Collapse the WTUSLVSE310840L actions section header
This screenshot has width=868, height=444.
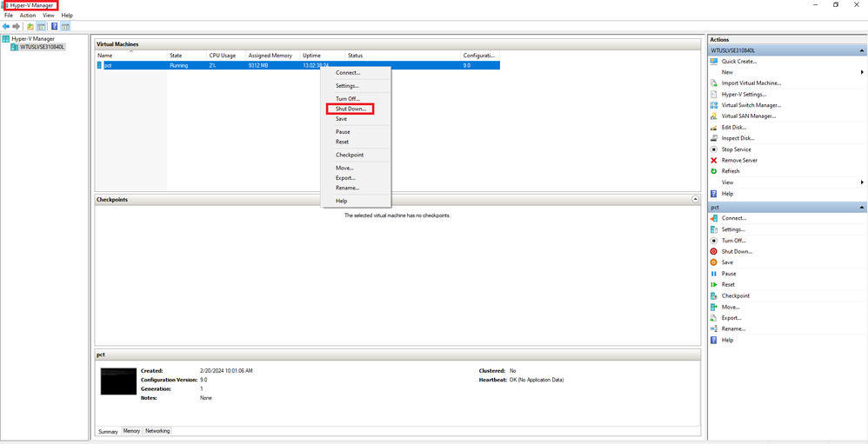pos(862,50)
